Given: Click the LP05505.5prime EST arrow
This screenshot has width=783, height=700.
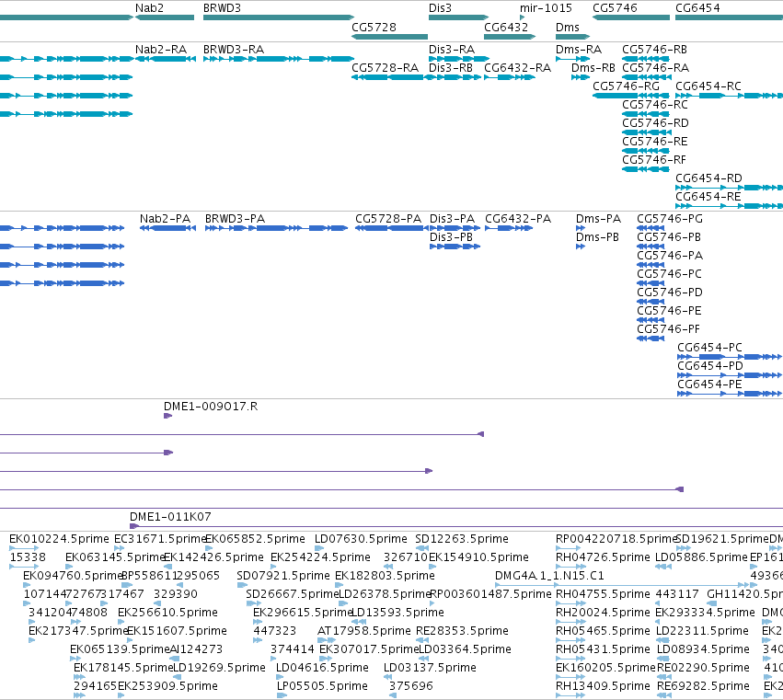Looking at the screenshot, I should (282, 696).
